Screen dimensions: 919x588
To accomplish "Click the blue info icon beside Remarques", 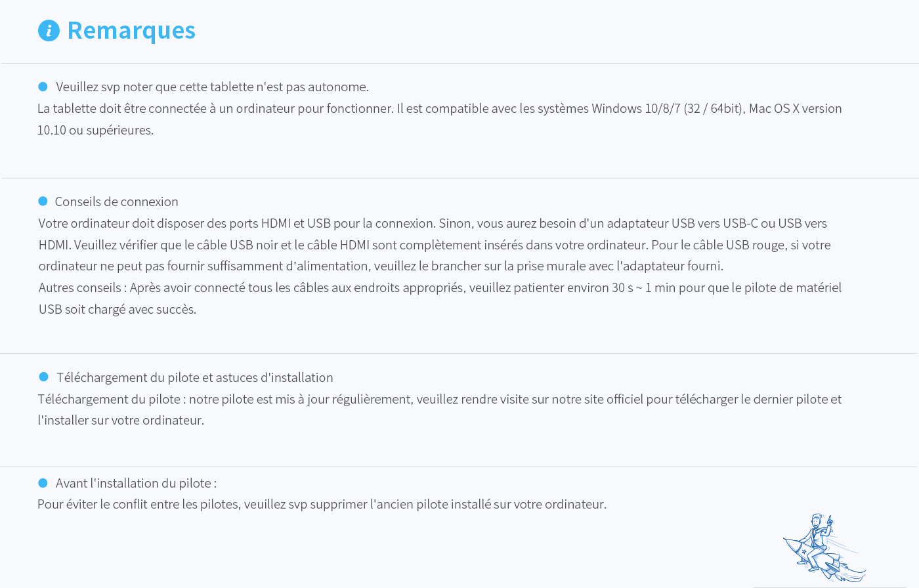I will [49, 30].
